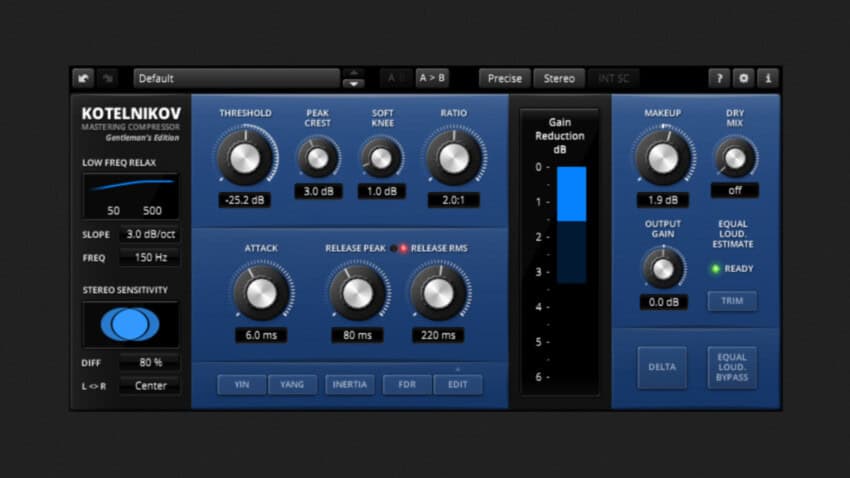Screen dimensions: 850x478
Task: Open the settings gear icon
Action: (743, 78)
